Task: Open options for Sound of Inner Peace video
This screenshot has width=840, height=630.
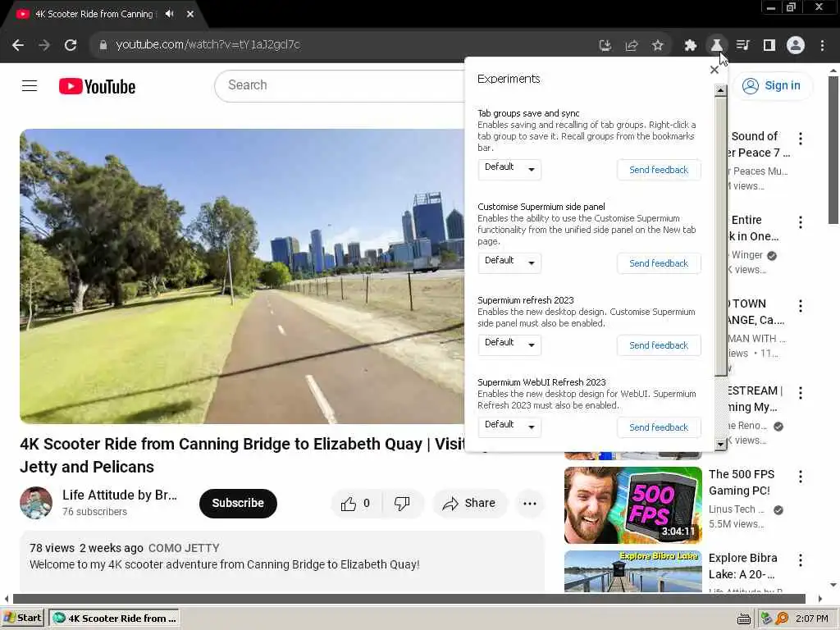Action: click(x=801, y=138)
